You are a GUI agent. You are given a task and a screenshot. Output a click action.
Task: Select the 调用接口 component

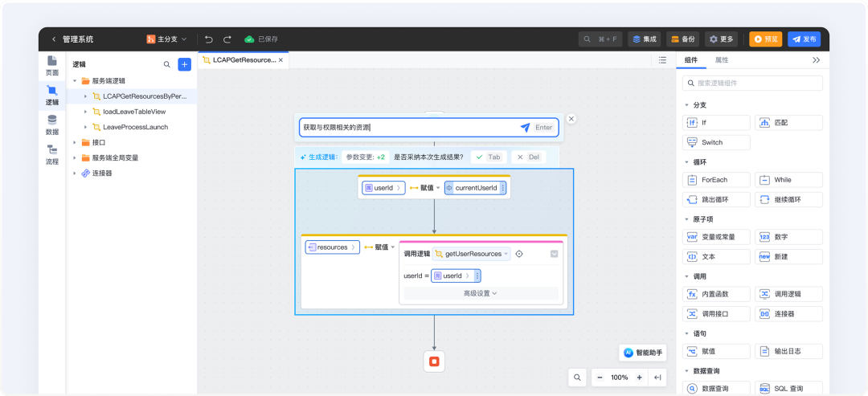716,314
